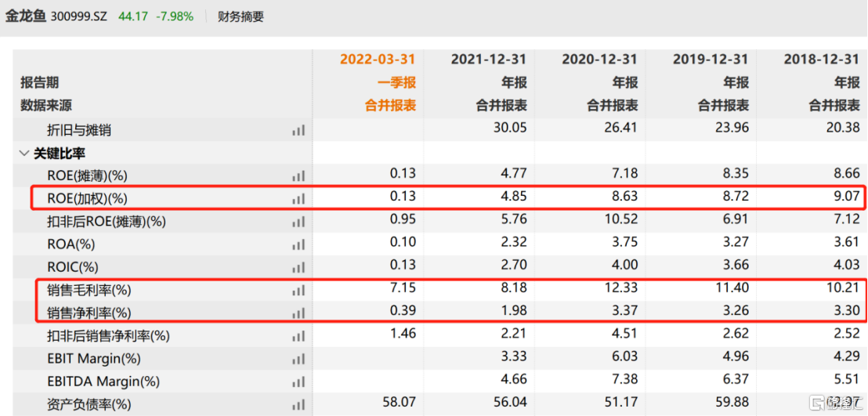Click the 数据来源 row label
Screen dimensions: 868x416
click(46, 105)
